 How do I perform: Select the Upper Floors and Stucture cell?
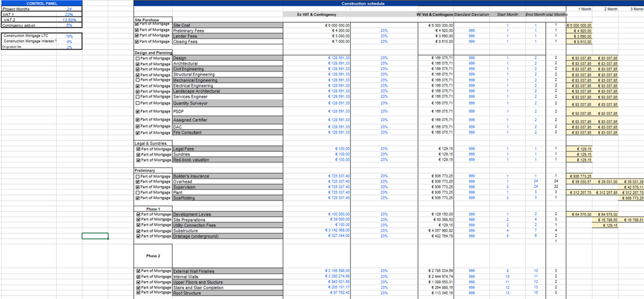pyautogui.click(x=227, y=282)
